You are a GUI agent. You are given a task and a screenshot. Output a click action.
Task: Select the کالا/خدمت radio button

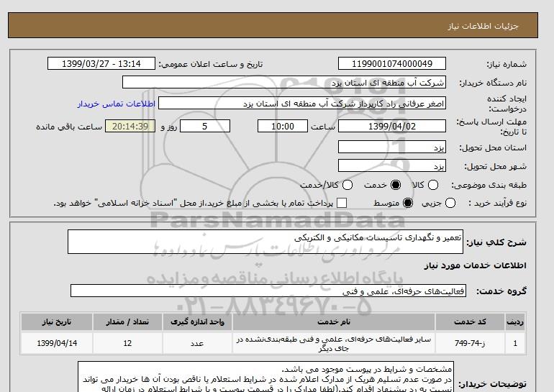(348, 185)
